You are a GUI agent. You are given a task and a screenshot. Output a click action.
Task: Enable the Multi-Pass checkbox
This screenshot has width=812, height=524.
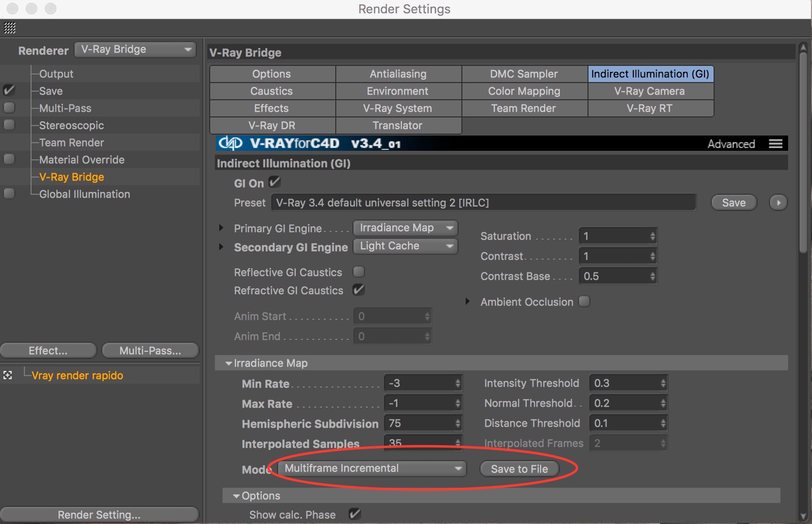[x=9, y=107]
